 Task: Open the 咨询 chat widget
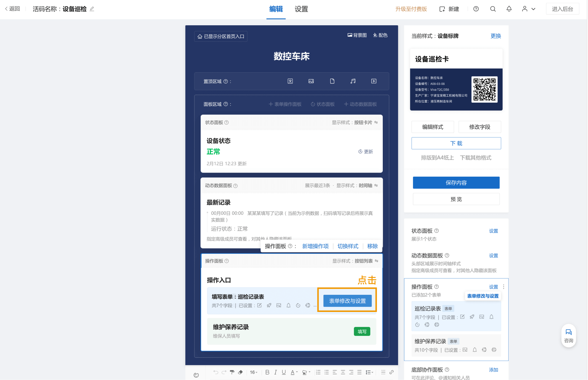[x=568, y=336]
